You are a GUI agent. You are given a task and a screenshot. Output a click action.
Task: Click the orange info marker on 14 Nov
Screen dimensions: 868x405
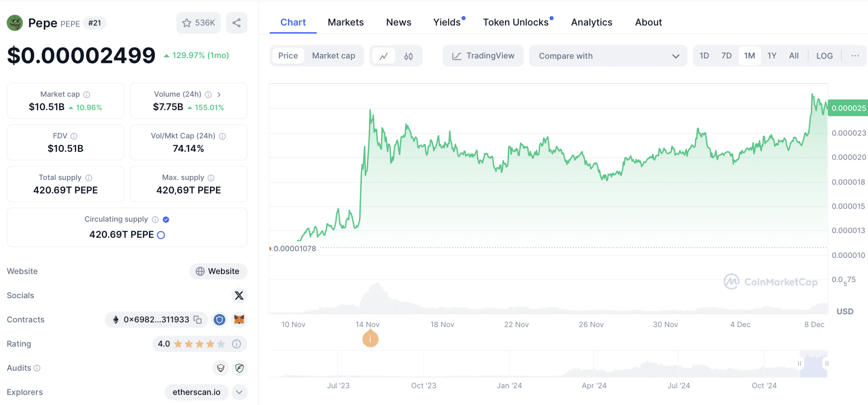click(x=370, y=339)
